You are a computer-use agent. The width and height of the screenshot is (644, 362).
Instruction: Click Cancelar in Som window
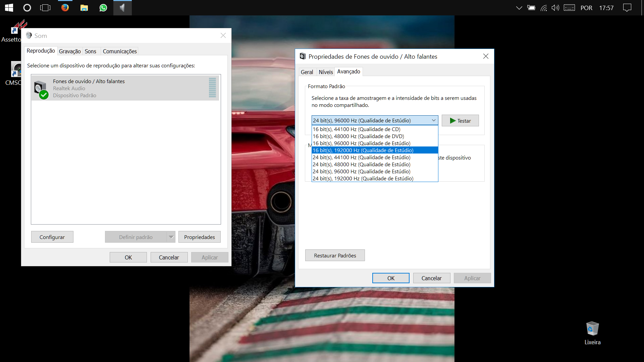(169, 257)
